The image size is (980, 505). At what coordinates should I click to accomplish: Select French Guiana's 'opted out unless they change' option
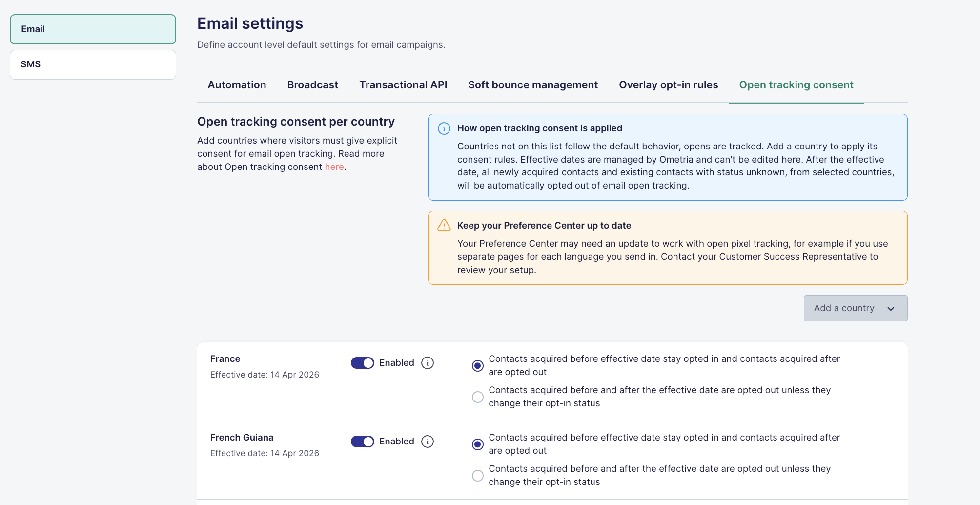478,476
